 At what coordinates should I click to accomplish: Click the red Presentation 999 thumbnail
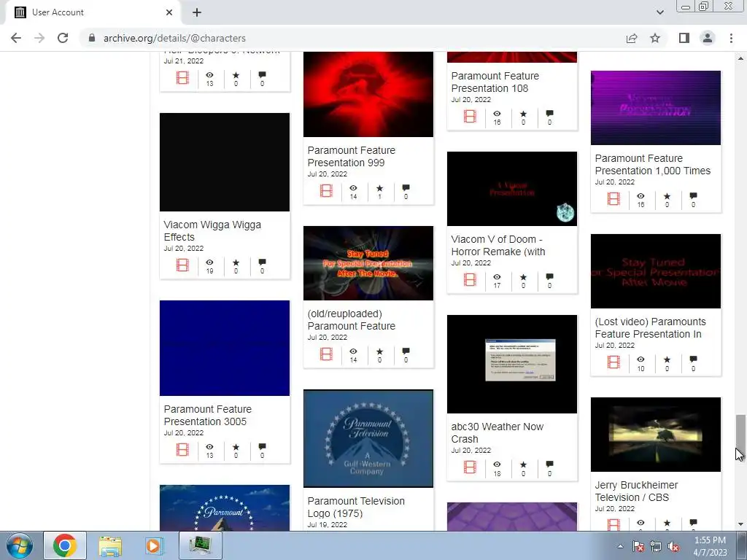(368, 94)
